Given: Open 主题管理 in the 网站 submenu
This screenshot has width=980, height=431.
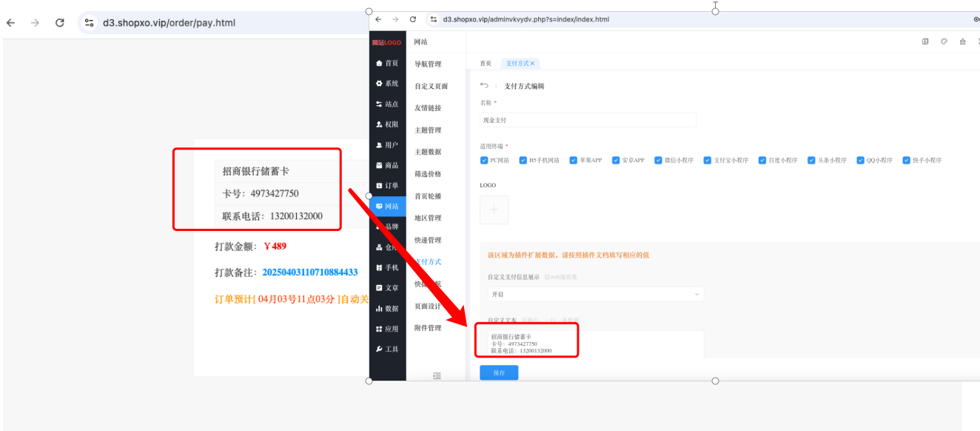Looking at the screenshot, I should click(428, 130).
